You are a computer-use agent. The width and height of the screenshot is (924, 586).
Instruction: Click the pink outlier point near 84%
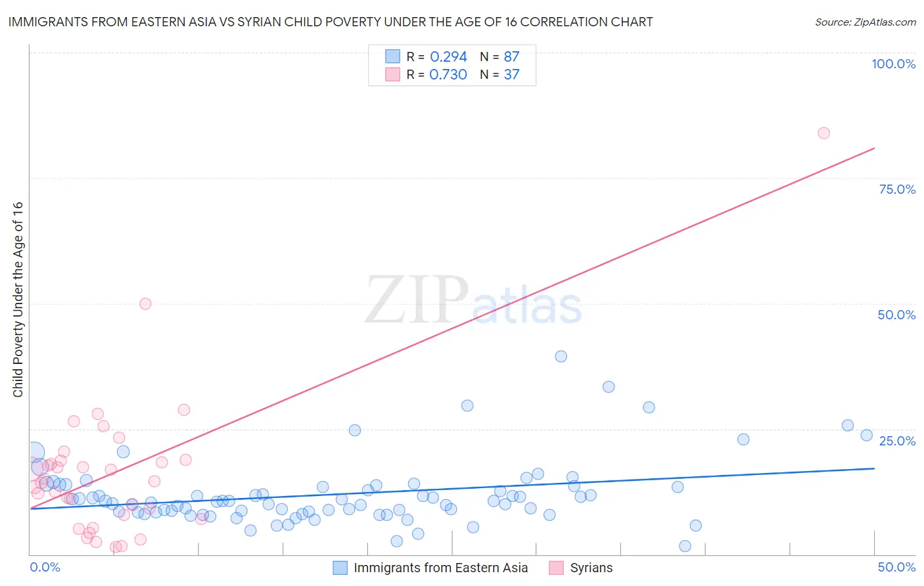coord(823,133)
